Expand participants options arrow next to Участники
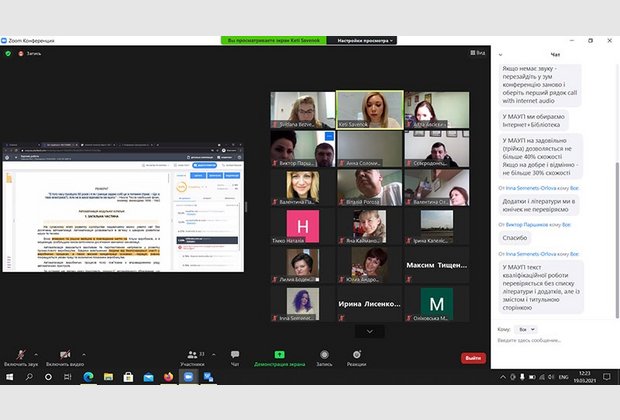 (214, 354)
